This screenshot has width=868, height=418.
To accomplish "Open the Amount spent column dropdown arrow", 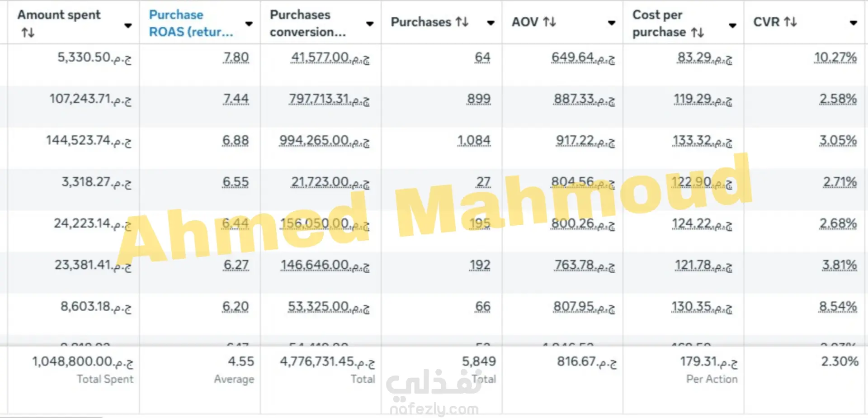I will 128,25.
